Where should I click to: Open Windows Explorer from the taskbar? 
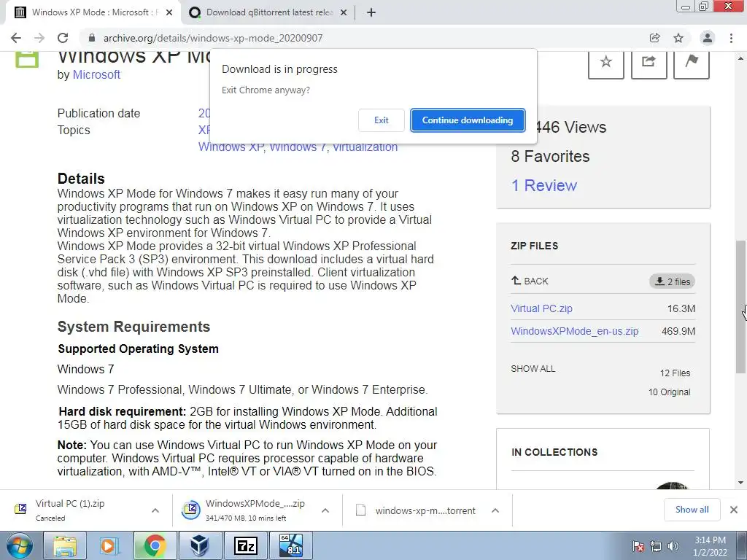65,545
